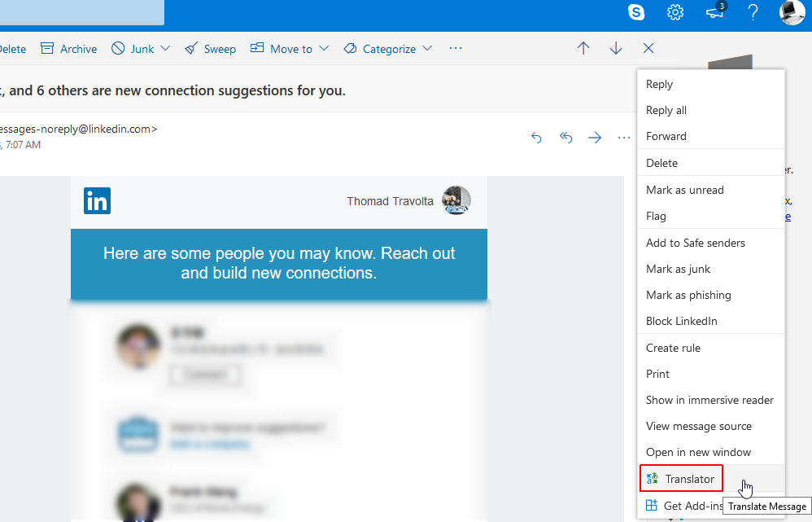Mark the message as unread
This screenshot has height=522, width=812.
pyautogui.click(x=684, y=189)
